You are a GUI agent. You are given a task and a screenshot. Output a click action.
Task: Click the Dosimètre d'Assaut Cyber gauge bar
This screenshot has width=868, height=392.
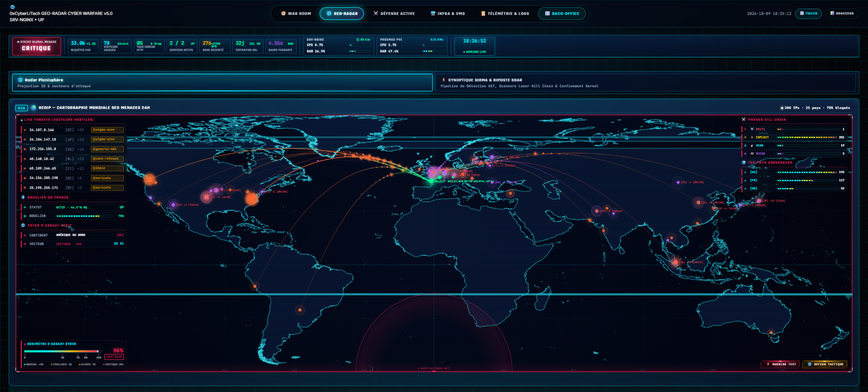click(x=62, y=351)
